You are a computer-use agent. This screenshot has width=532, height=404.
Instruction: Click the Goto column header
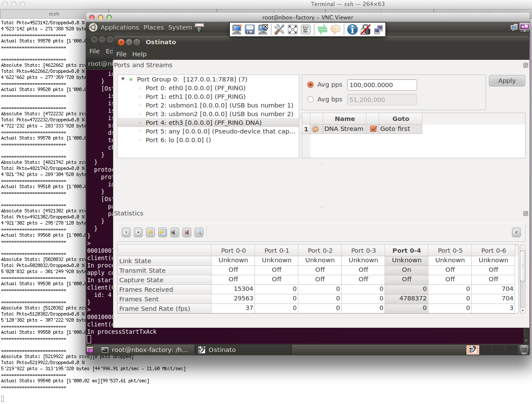click(x=401, y=119)
